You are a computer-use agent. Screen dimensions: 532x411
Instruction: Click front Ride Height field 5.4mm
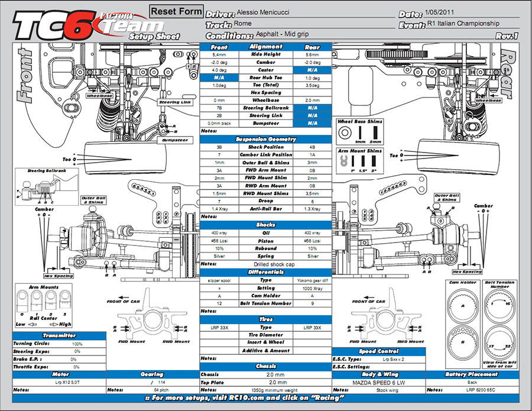click(219, 54)
